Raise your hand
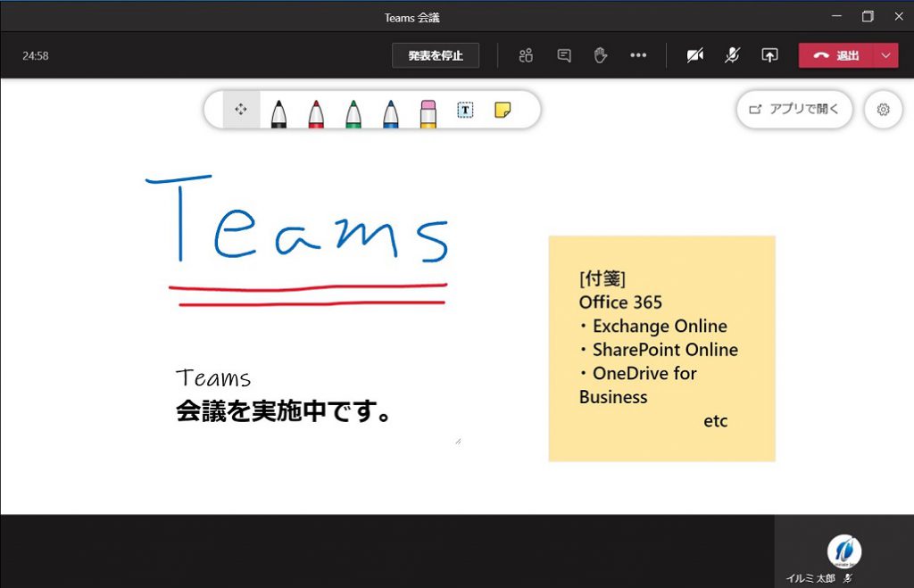Image resolution: width=914 pixels, height=588 pixels. (601, 55)
